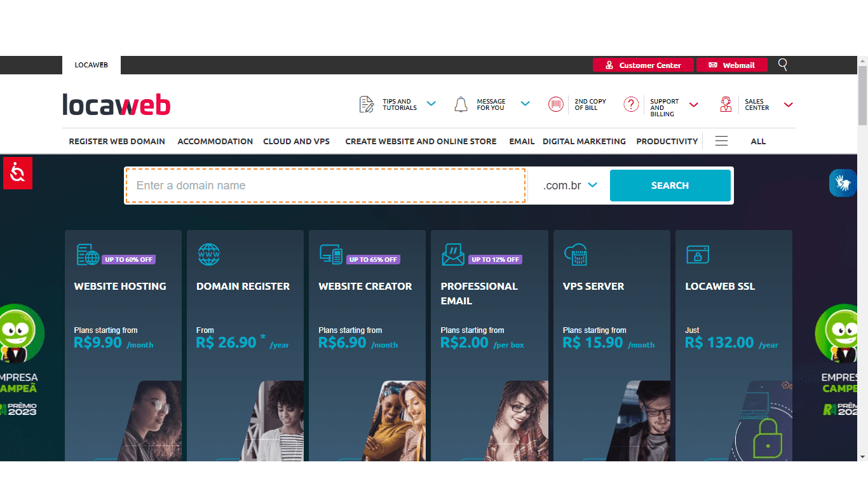
Task: Click the Up to 65% off badge
Action: tap(374, 259)
